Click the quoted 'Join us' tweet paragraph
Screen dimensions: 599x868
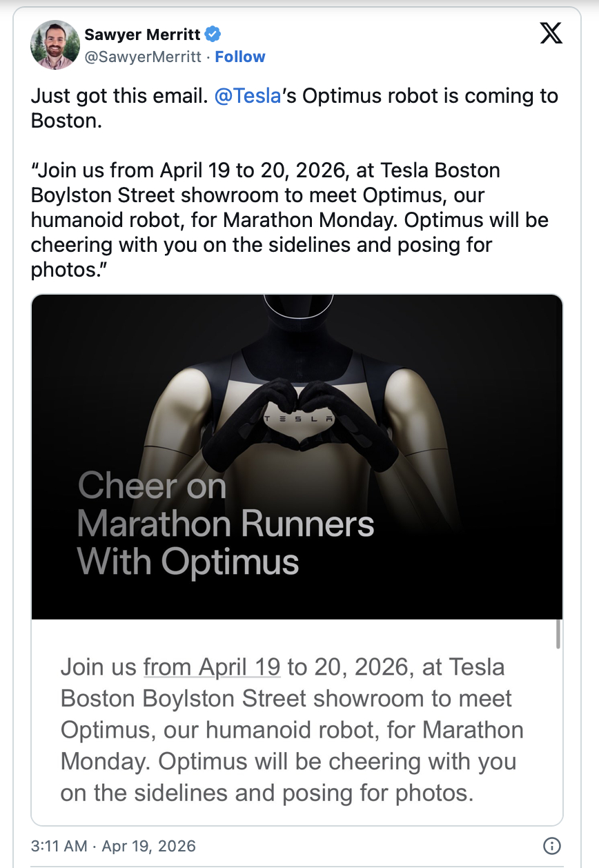tap(290, 219)
